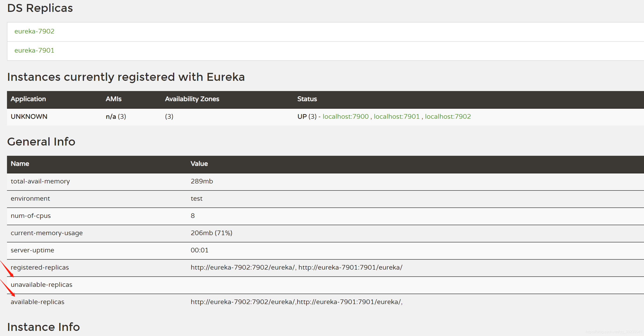Click the current-memory-usage value 206mb (71%)
This screenshot has width=644, height=336.
pyautogui.click(x=211, y=233)
